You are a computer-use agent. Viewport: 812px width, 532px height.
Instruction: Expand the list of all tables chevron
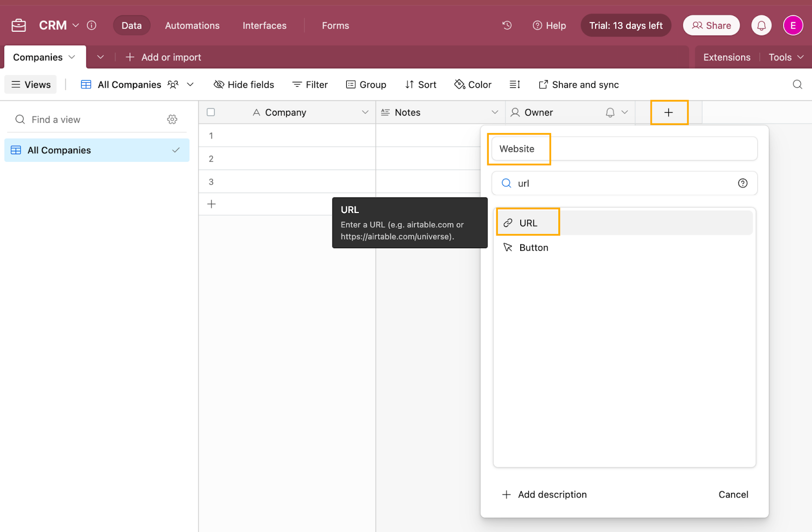[100, 57]
